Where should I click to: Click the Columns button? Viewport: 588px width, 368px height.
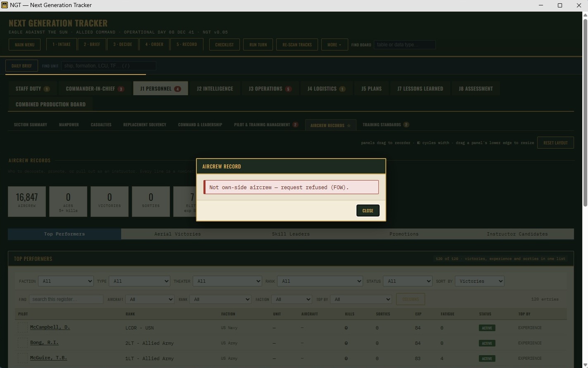tap(411, 299)
